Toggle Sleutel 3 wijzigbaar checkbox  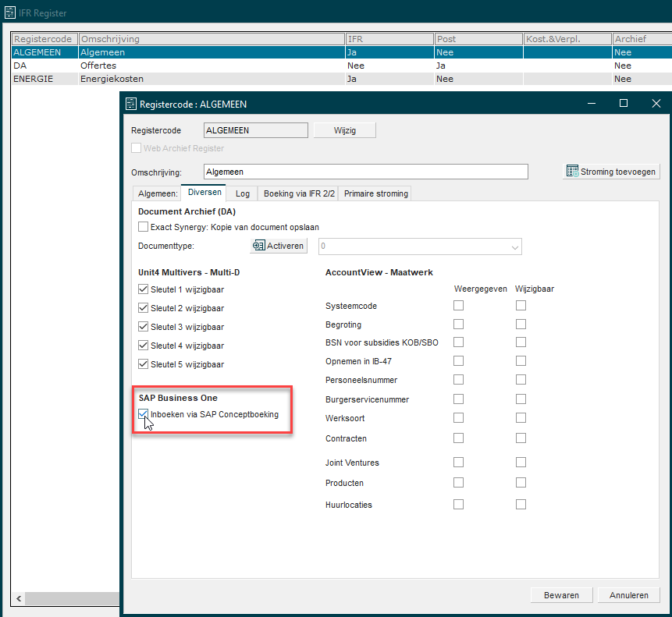click(143, 327)
